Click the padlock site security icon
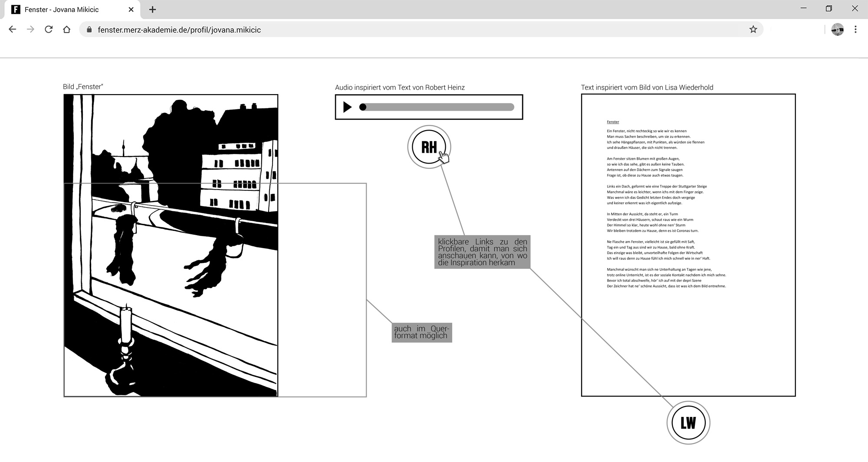 (x=89, y=29)
